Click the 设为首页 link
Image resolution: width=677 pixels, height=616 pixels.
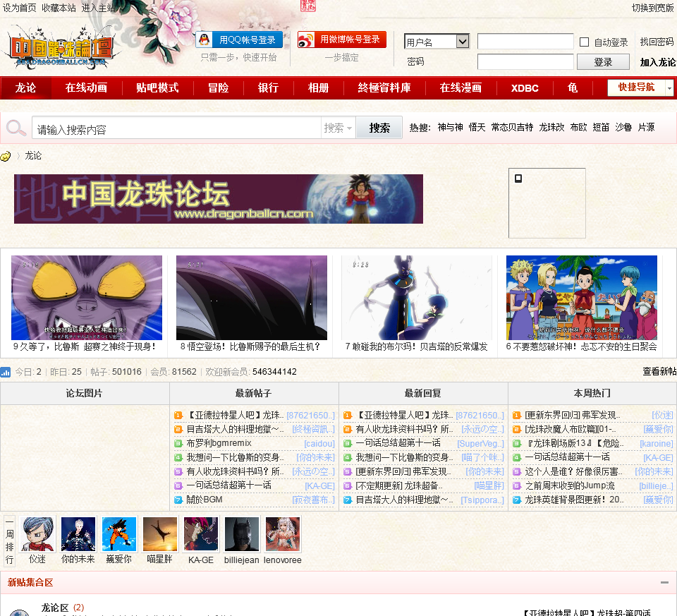[x=20, y=8]
